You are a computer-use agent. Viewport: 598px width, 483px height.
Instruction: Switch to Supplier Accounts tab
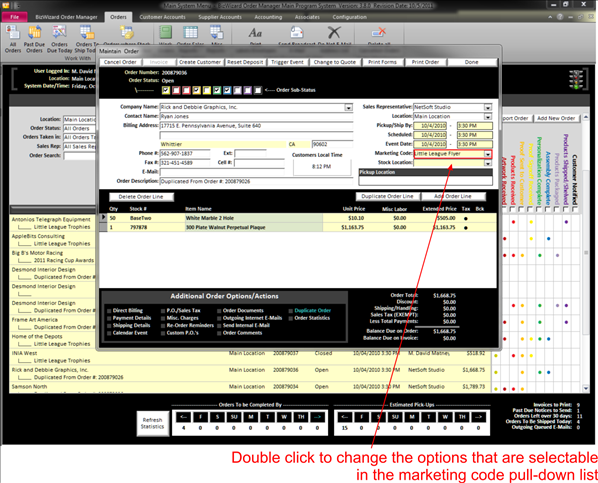(220, 17)
